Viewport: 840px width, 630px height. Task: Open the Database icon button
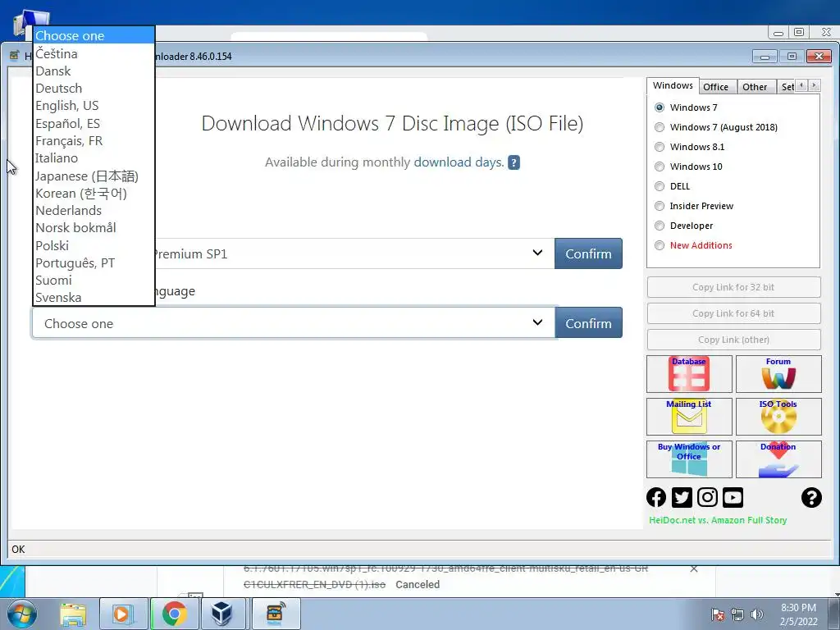(689, 374)
